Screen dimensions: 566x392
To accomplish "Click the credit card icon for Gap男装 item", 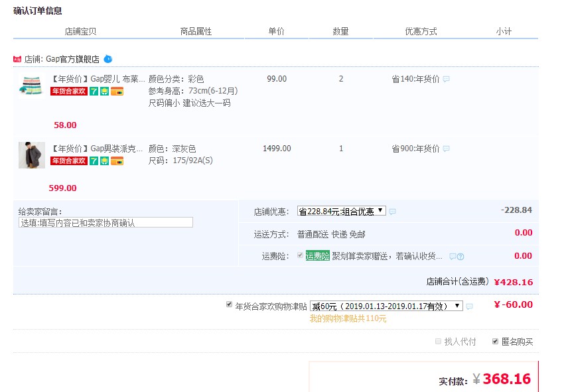I will coord(117,161).
